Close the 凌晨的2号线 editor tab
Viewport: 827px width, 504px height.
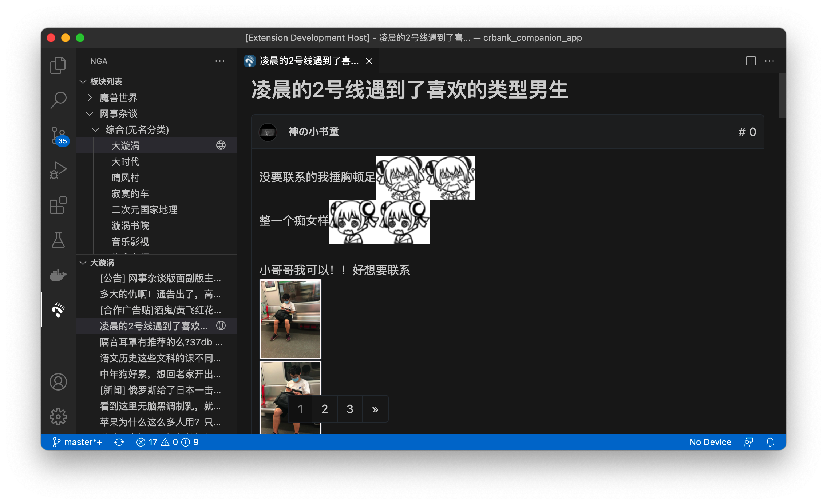click(x=369, y=61)
